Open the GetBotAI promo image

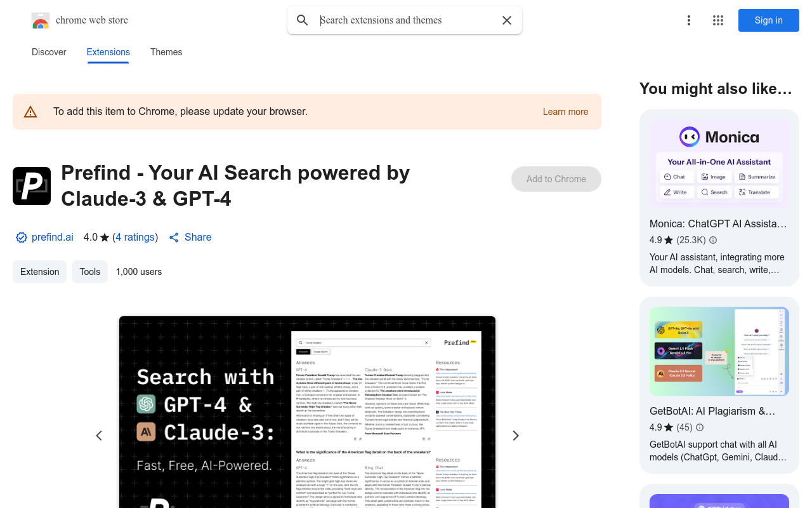pyautogui.click(x=719, y=352)
